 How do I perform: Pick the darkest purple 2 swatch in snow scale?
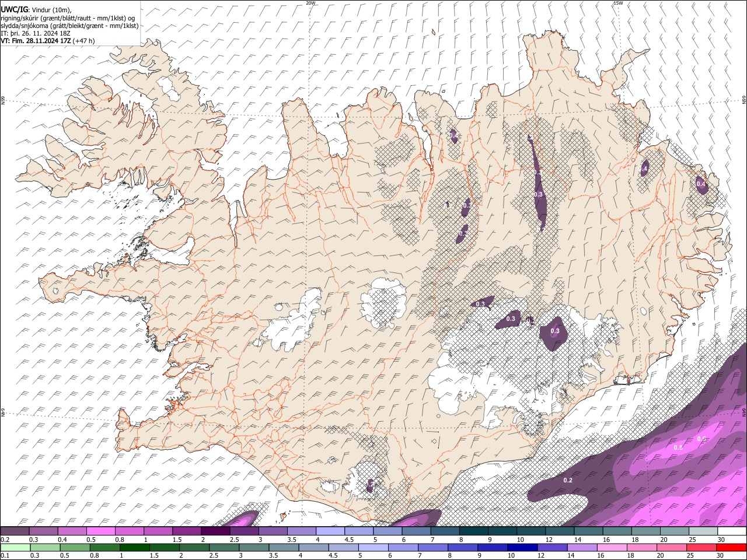pyautogui.click(x=215, y=531)
